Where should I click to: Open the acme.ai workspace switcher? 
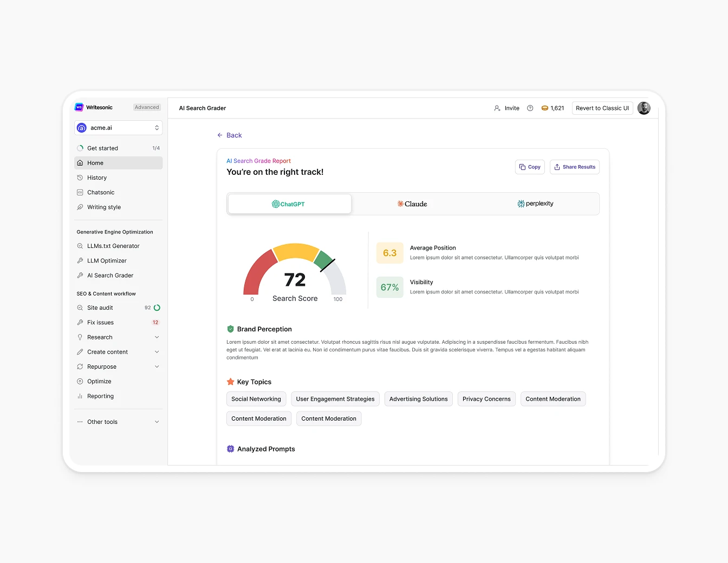coord(118,128)
